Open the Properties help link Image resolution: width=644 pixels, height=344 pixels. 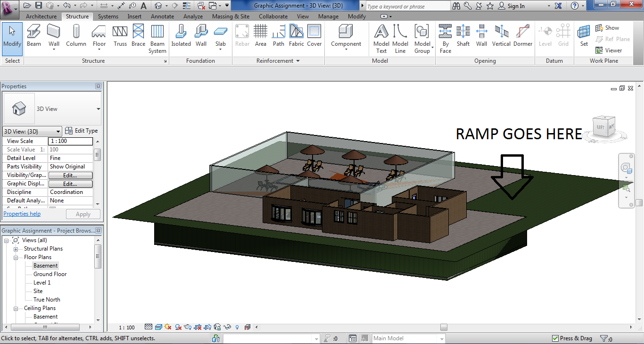22,214
